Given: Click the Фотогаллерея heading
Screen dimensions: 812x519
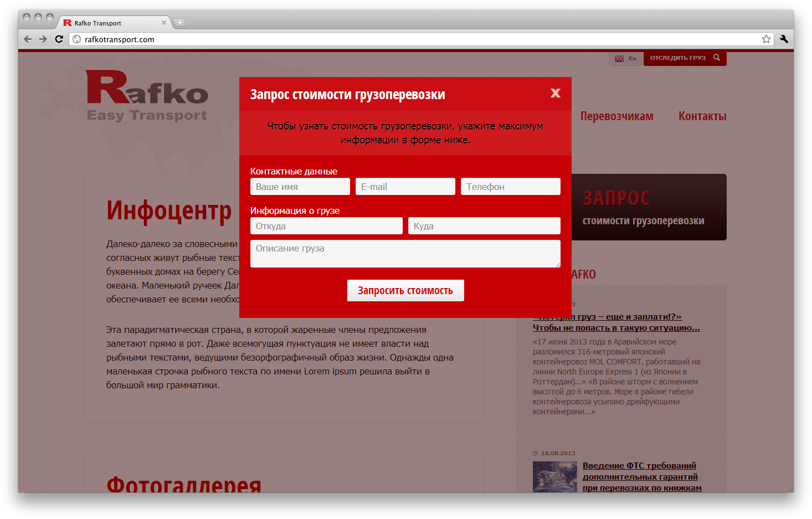Looking at the screenshot, I should [x=184, y=484].
